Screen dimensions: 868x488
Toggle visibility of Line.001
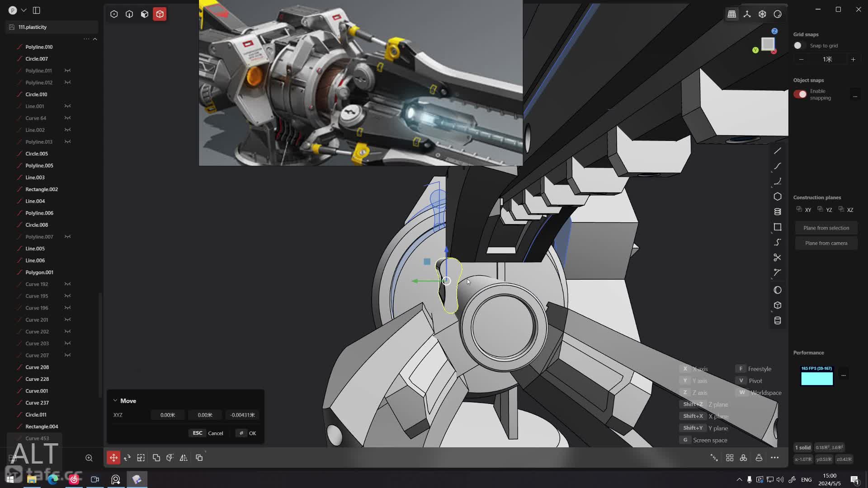[67, 106]
